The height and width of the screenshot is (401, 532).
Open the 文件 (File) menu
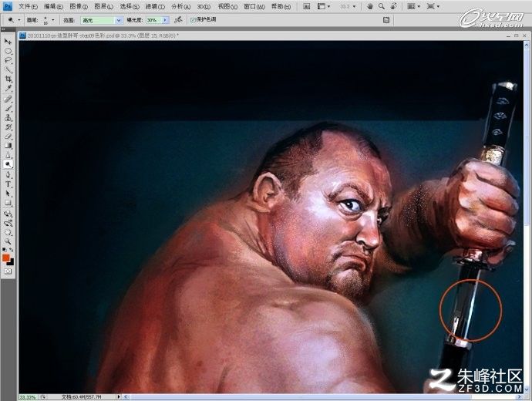[x=29, y=6]
